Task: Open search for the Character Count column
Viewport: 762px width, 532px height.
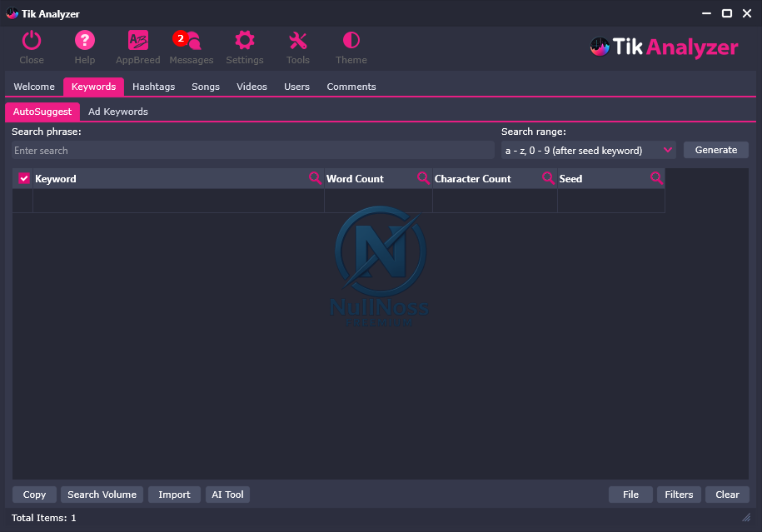Action: click(x=549, y=178)
